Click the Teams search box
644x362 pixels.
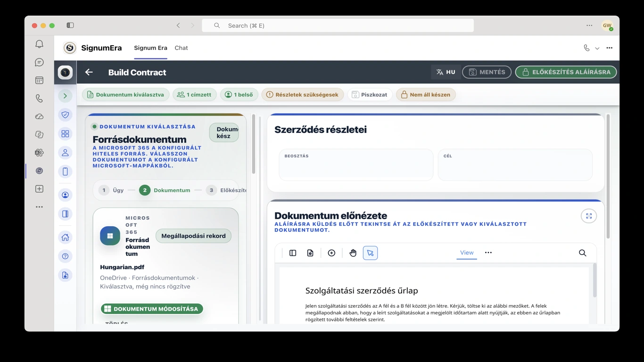[338, 25]
